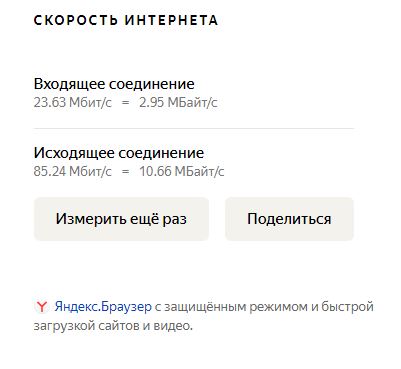Click the 23.63 Мбит/с incoming value
The height and width of the screenshot is (369, 401).
click(x=72, y=102)
